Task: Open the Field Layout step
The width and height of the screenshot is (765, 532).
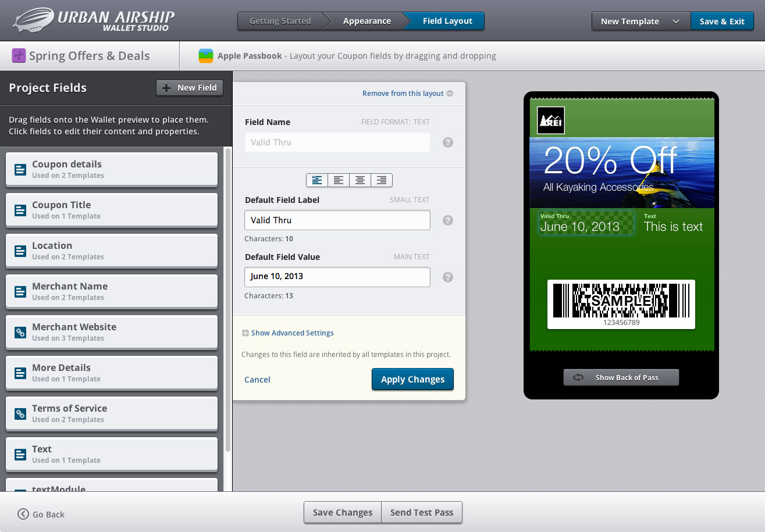Action: tap(447, 21)
